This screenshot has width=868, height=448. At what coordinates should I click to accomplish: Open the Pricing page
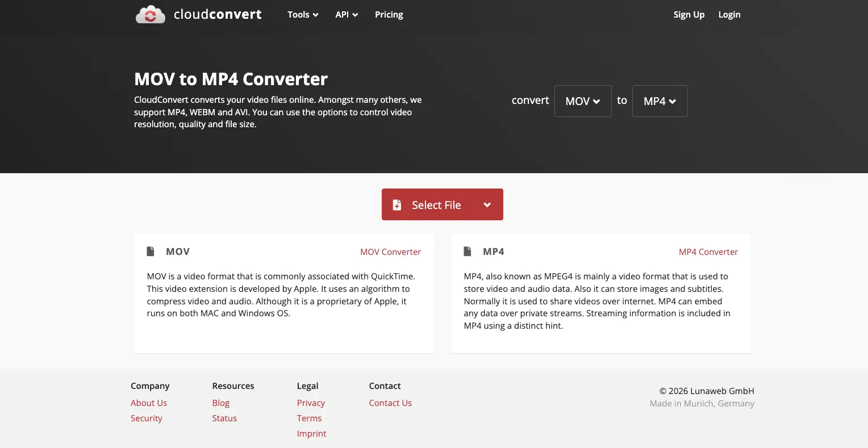(x=389, y=14)
